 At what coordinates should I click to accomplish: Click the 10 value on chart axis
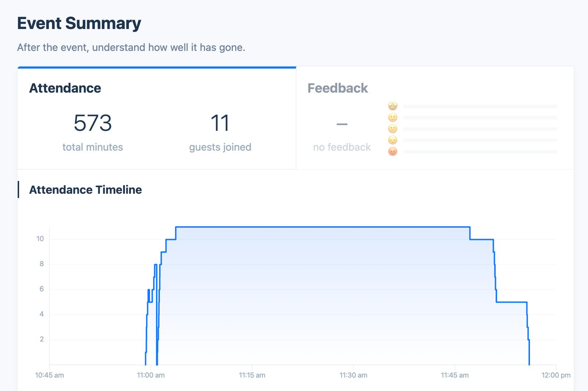tap(40, 239)
